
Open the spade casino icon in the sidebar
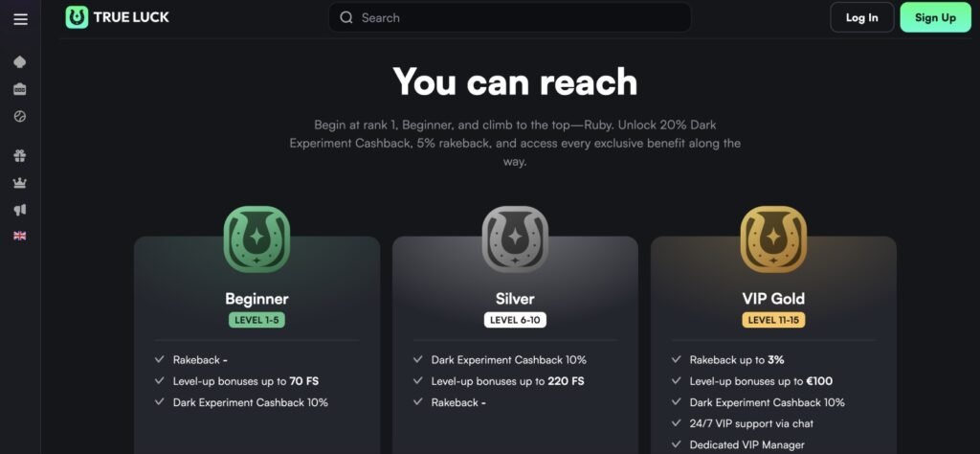[20, 62]
